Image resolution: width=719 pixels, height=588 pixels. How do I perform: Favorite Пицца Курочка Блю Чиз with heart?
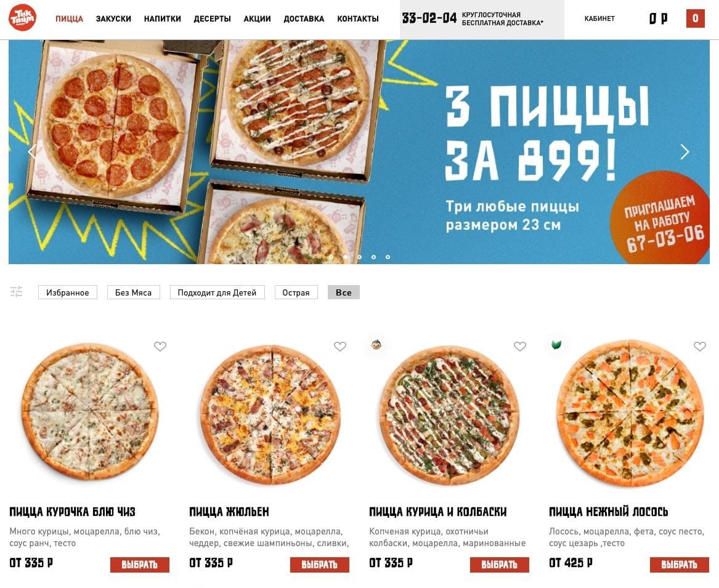tap(160, 347)
